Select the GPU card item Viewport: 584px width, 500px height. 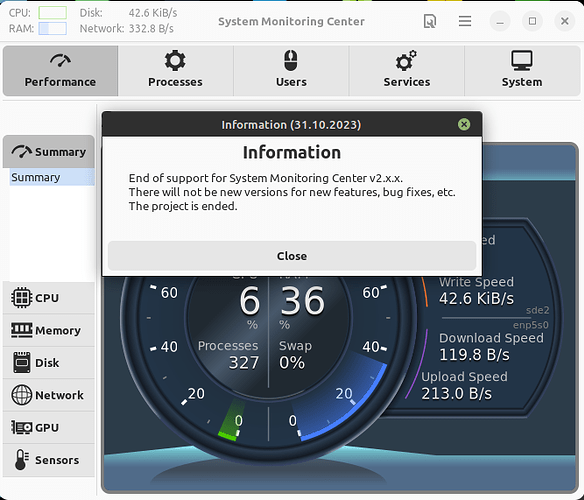point(49,427)
